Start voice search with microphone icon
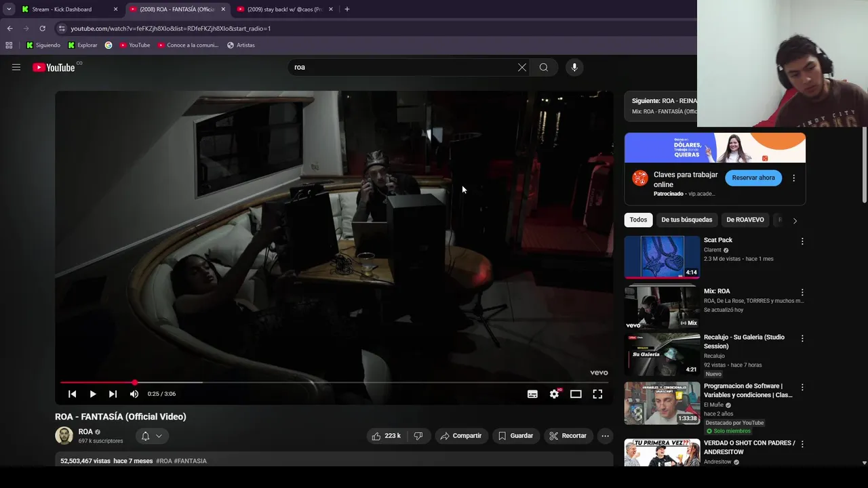 (574, 67)
